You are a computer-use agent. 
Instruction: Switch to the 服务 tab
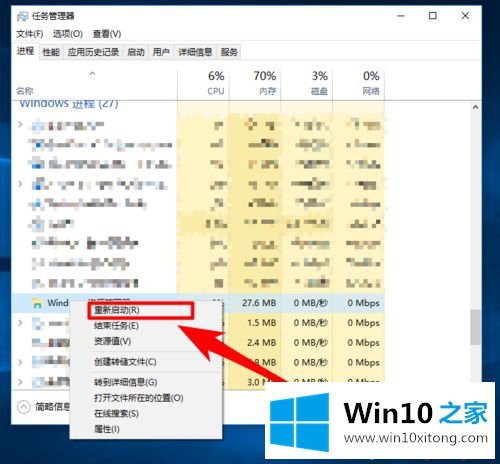pos(229,52)
